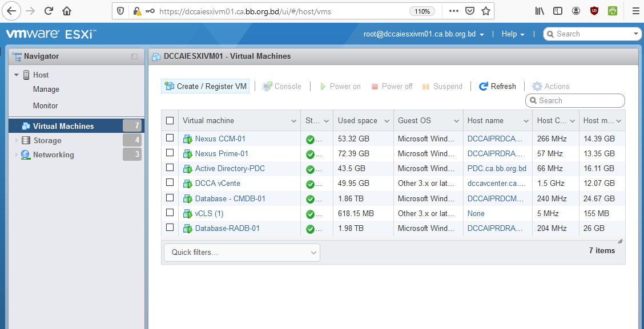Image resolution: width=644 pixels, height=329 pixels.
Task: Click the VM list Search field
Action: (x=575, y=100)
